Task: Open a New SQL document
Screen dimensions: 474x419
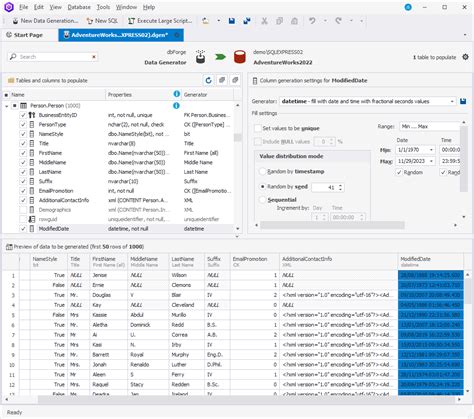Action: click(102, 21)
